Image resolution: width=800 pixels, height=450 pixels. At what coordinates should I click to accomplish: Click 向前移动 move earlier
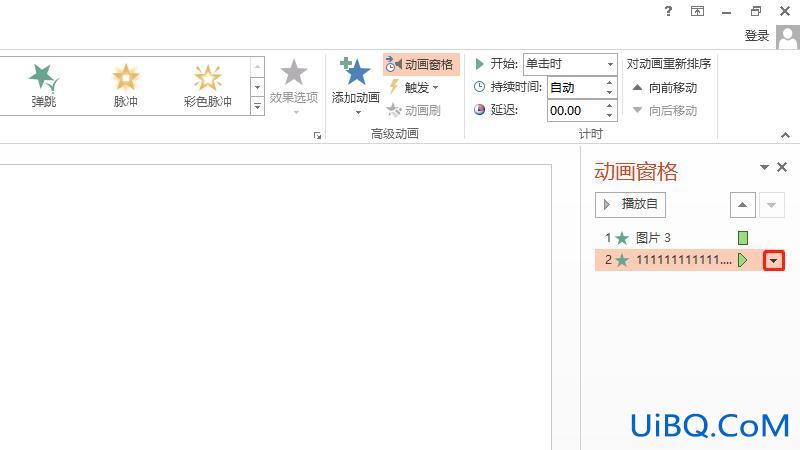[665, 88]
